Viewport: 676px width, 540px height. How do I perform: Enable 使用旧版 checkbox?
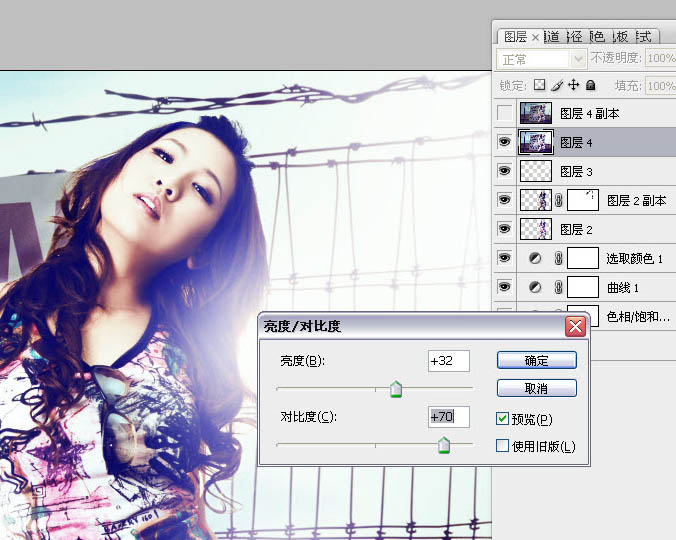(503, 446)
